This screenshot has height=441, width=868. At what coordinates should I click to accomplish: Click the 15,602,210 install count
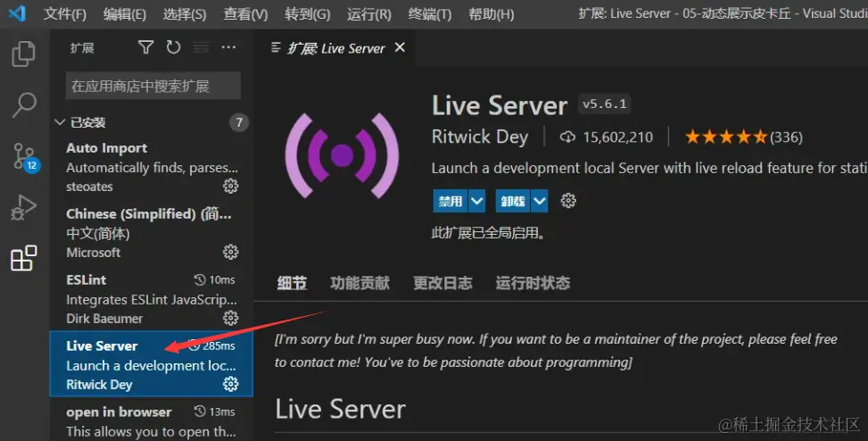(618, 137)
